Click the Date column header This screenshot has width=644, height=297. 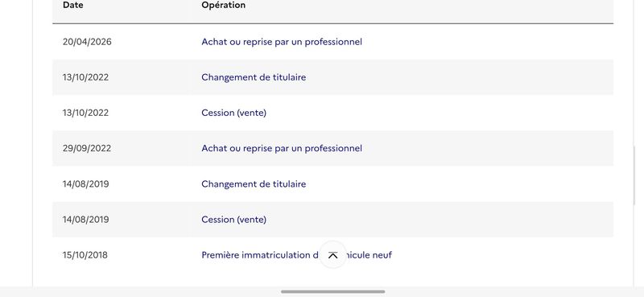point(73,6)
